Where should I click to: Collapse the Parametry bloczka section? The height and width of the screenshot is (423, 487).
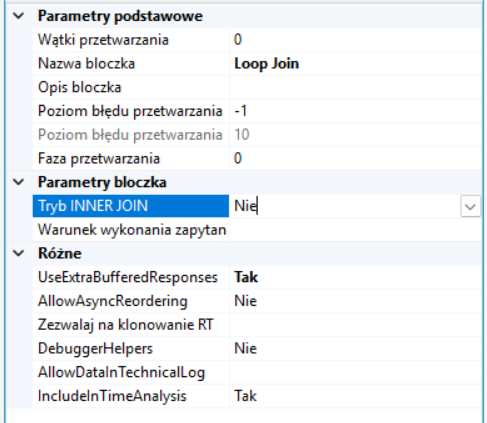(19, 182)
